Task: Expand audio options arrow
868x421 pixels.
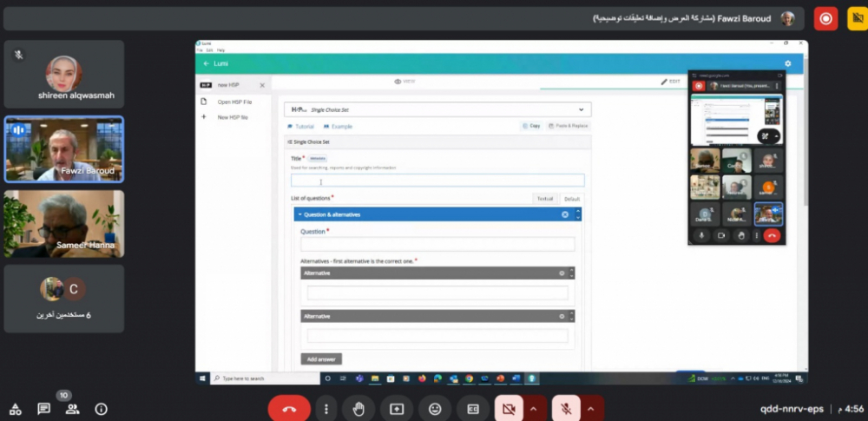Action: (x=590, y=409)
